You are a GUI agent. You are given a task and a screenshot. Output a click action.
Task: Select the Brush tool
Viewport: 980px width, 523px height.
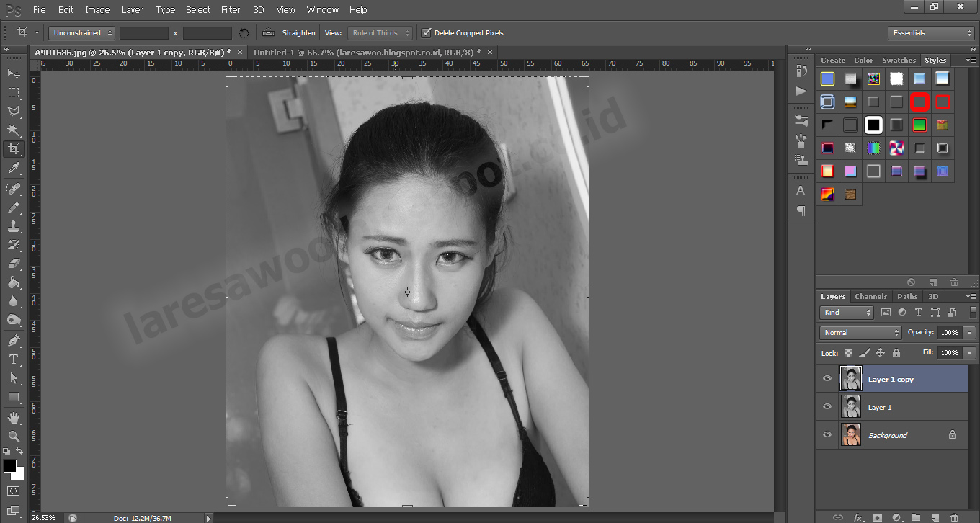(14, 207)
